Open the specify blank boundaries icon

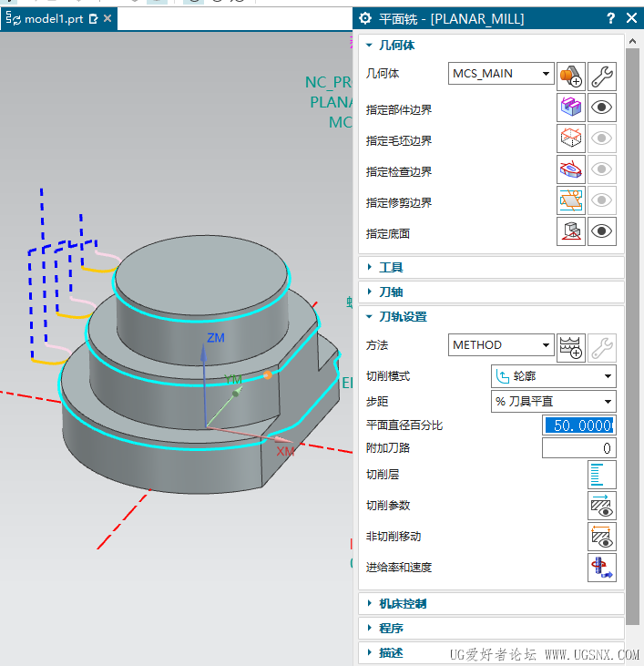571,138
